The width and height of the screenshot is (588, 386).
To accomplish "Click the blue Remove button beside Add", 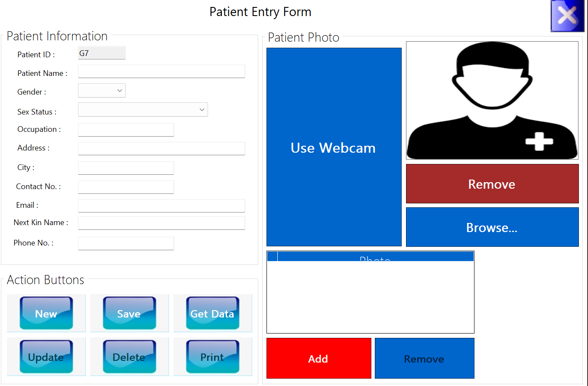I will [x=424, y=358].
